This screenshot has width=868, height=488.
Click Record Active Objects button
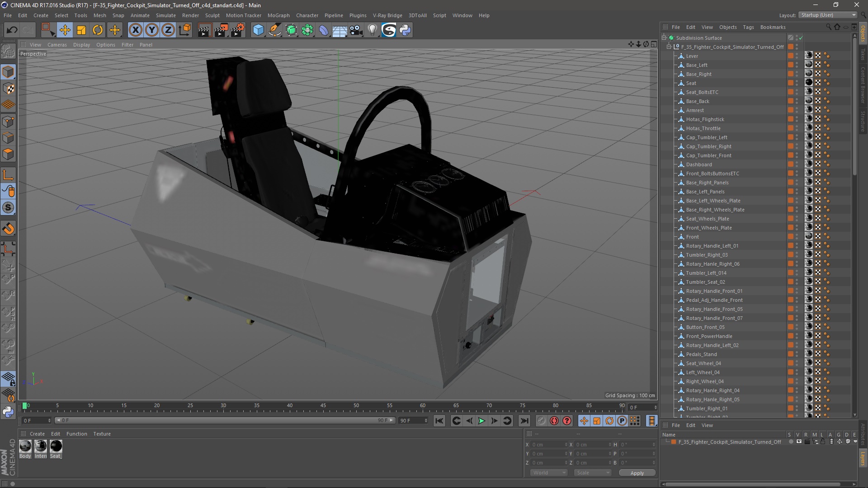[x=541, y=421]
